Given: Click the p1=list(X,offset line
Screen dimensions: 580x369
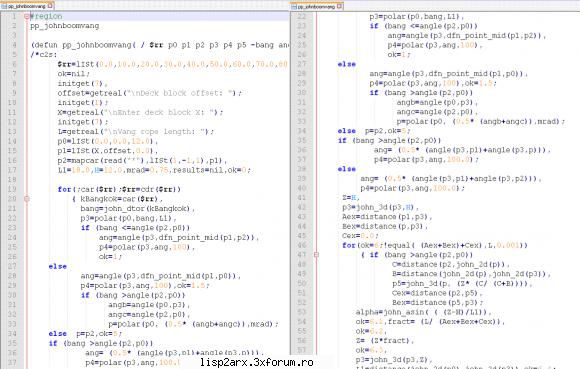Looking at the screenshot, I should click(108, 151).
